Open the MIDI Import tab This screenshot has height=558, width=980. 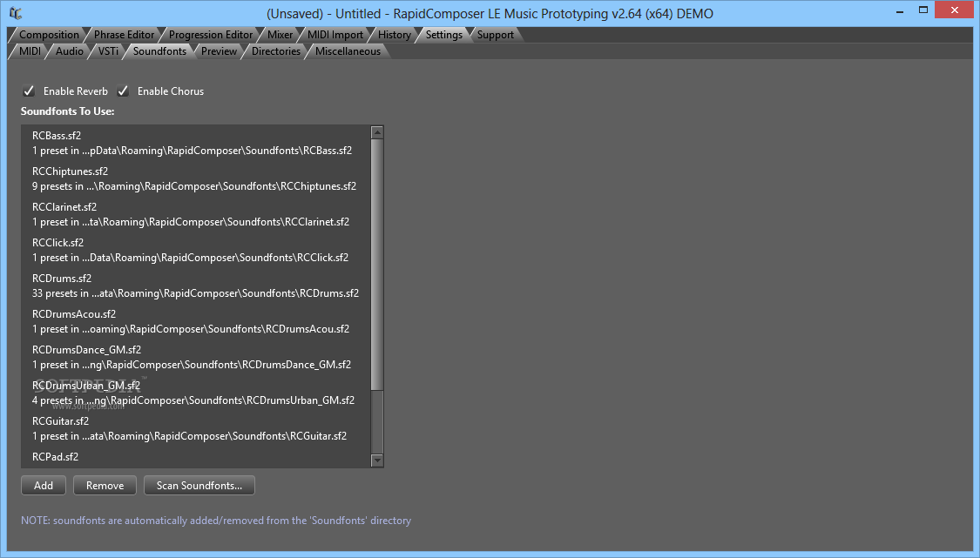(x=335, y=35)
